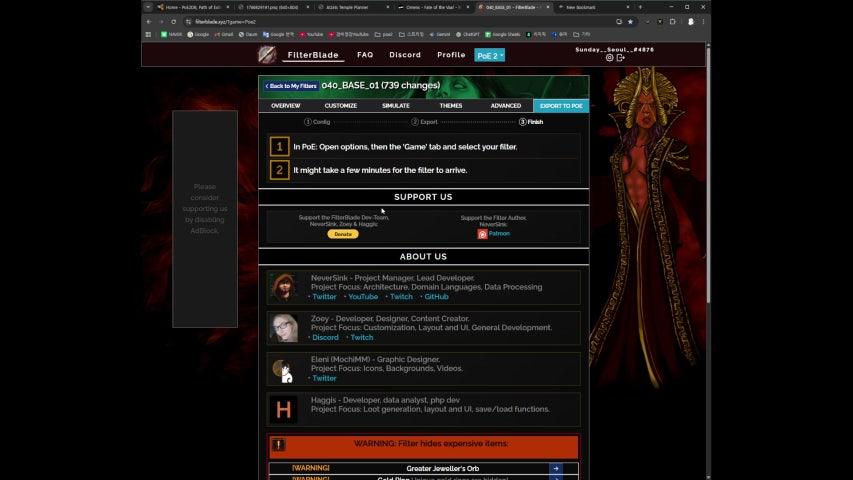Open the Chrome three-dot menu
Screen dimensions: 853x480
click(x=703, y=22)
